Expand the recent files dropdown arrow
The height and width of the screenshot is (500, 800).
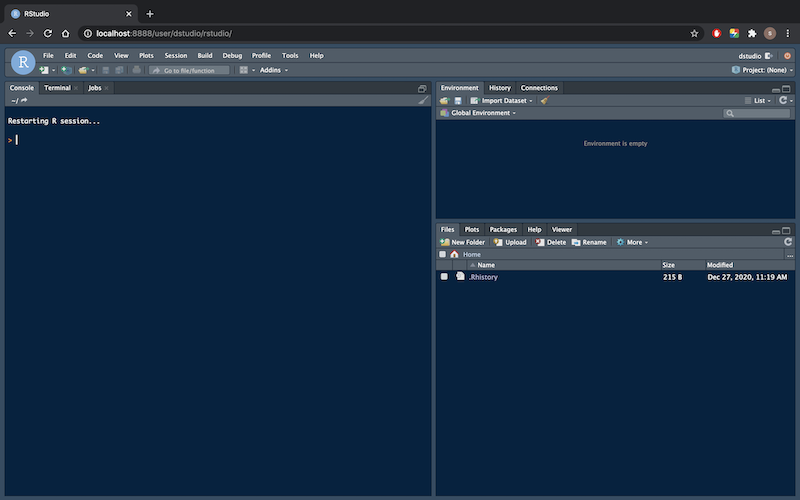[93, 70]
